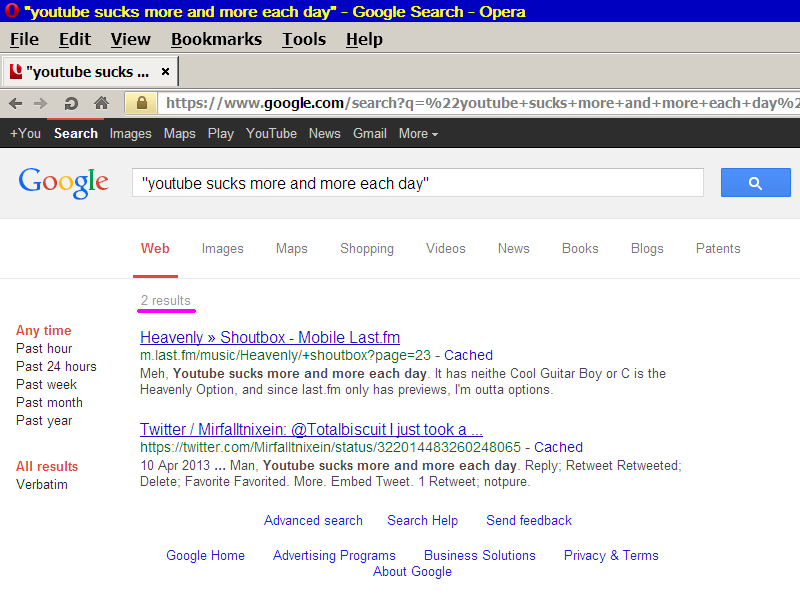Select the Verbatim option
The width and height of the screenshot is (800, 608).
point(41,484)
